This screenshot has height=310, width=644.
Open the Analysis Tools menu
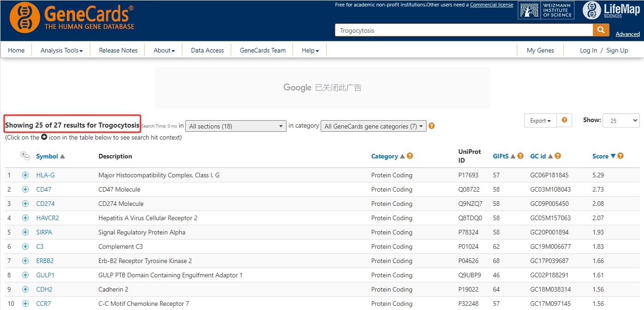click(x=61, y=50)
